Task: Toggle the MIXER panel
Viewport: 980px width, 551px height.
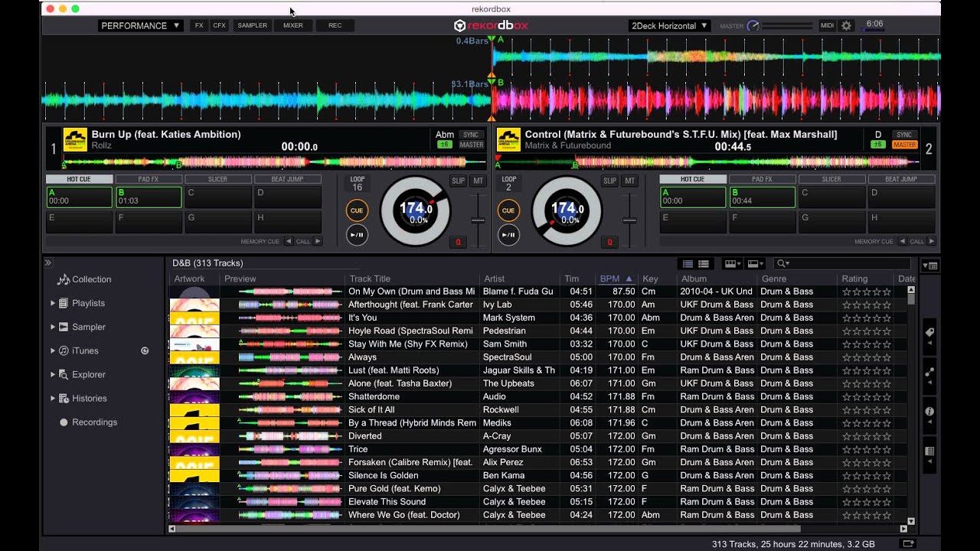Action: pos(293,25)
